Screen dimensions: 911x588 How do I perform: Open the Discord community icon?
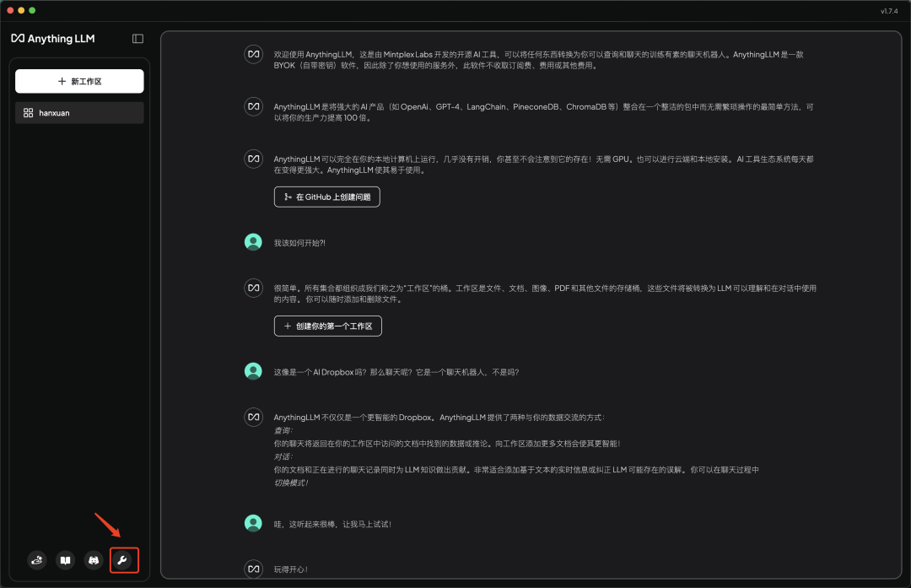pos(94,560)
